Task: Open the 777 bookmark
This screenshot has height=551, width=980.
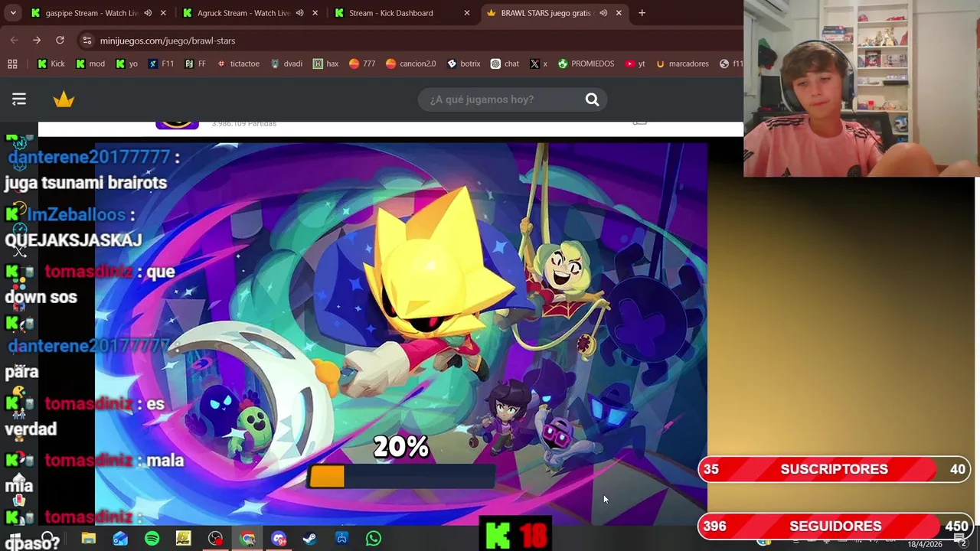Action: pos(362,64)
